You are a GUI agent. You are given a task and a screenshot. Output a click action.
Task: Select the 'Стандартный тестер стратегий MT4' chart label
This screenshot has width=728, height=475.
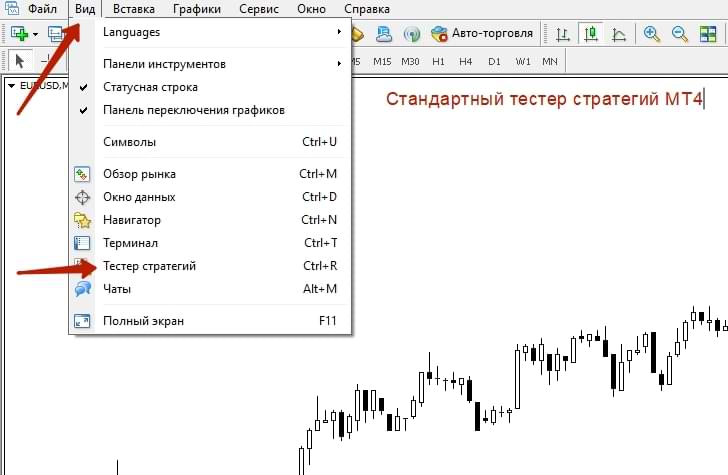click(544, 99)
